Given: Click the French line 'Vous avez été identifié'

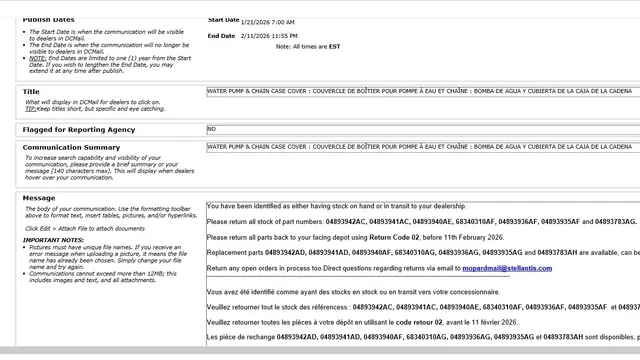Looking at the screenshot, I should pyautogui.click(x=353, y=292).
